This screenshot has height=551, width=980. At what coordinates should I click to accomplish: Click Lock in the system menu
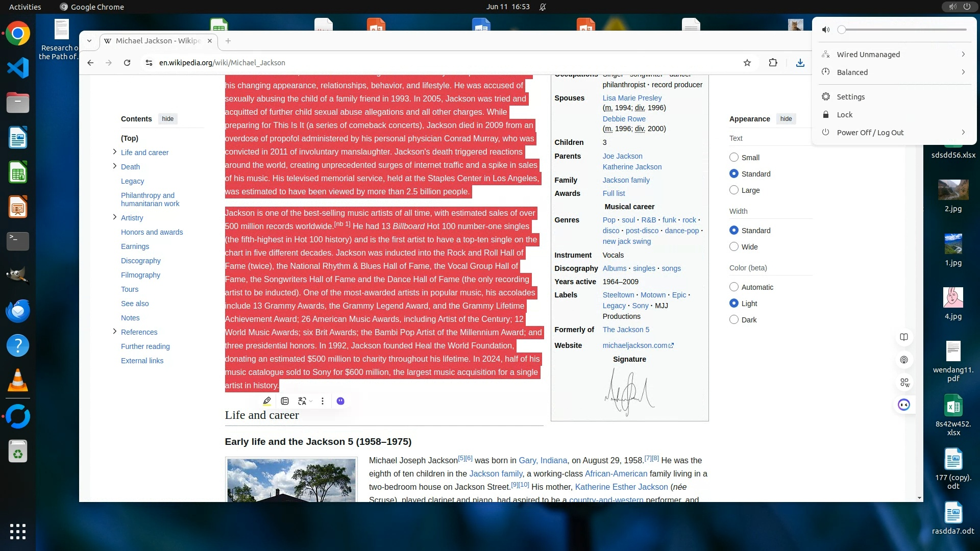click(x=844, y=115)
